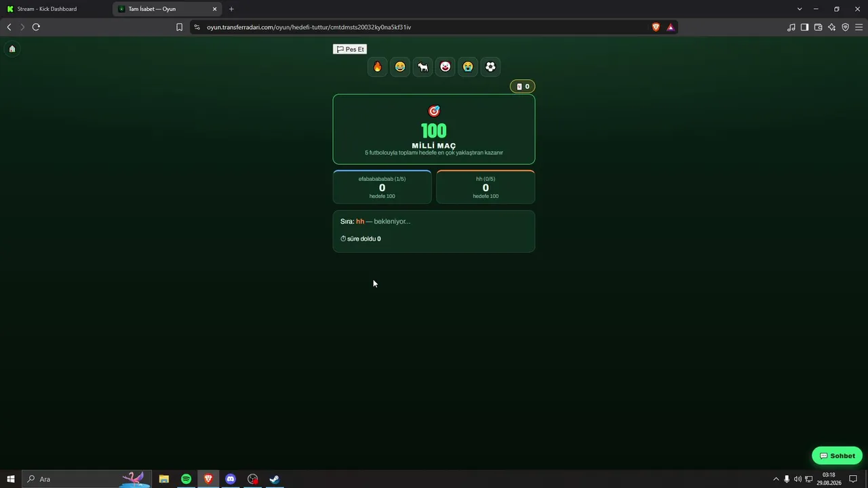Open network status tray icon

808,479
